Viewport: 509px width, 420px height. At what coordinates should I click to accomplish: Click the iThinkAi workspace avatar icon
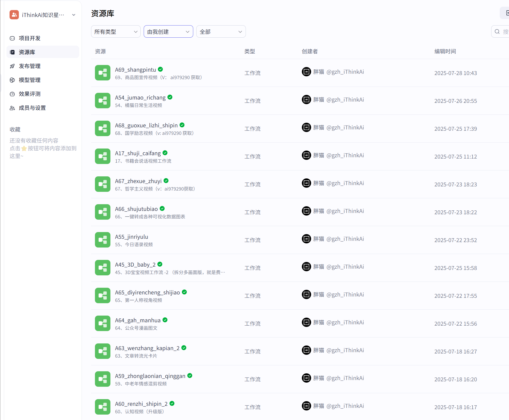[x=14, y=15]
